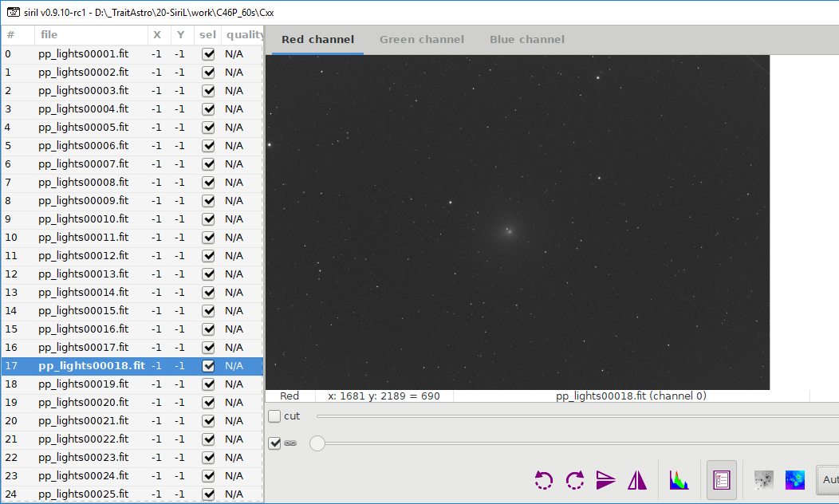Screen dimensions: 839x504
Task: Deselect pp_lights00005.fit frame checkbox
Action: [x=208, y=128]
